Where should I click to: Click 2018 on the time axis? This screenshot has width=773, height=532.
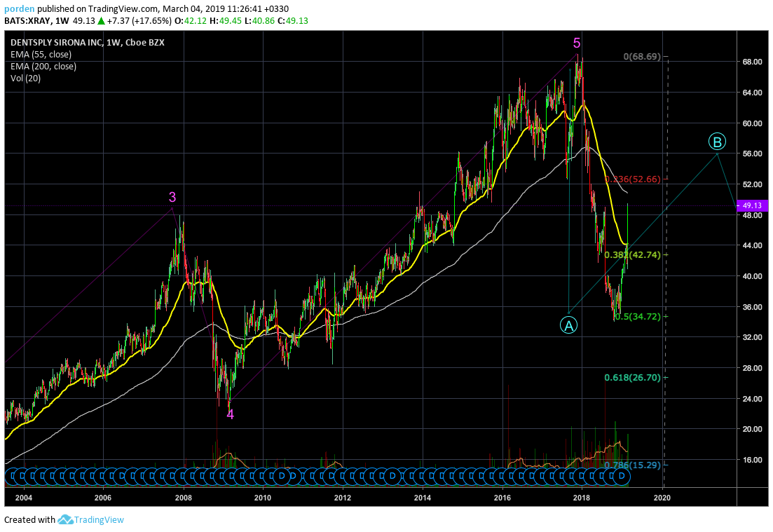coord(582,498)
